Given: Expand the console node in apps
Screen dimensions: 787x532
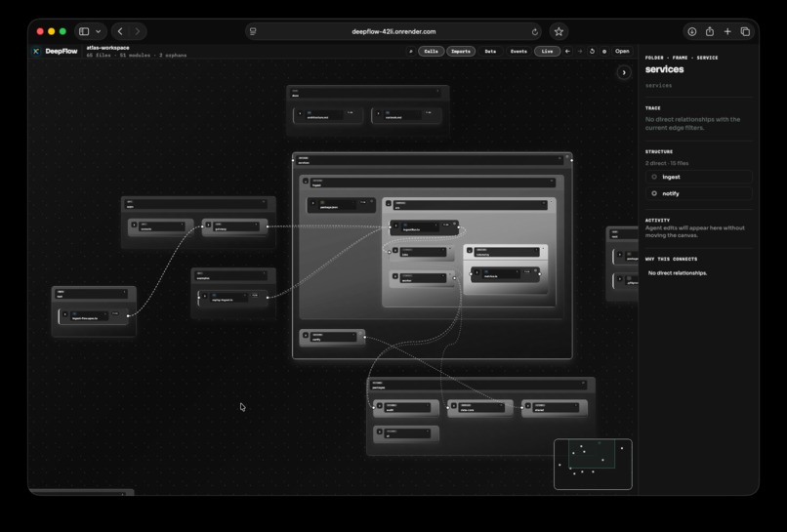Looking at the screenshot, I should (134, 225).
